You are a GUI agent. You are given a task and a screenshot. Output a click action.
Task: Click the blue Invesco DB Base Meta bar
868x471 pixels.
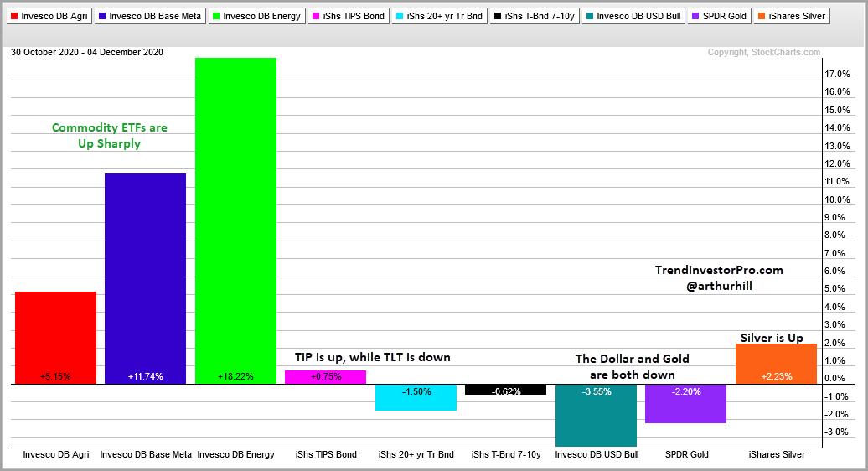tap(146, 278)
